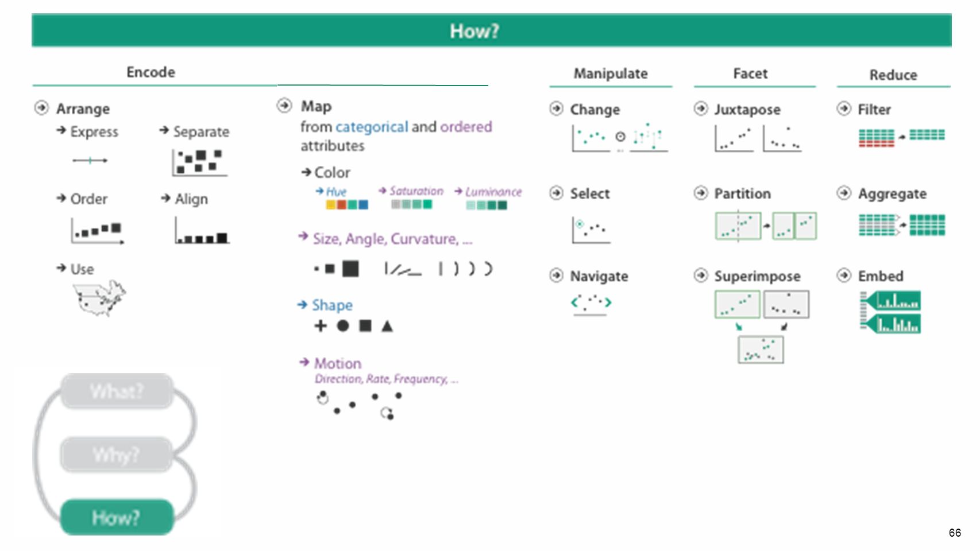This screenshot has width=980, height=551.
Task: Click the circled arrow beside Map
Action: click(284, 106)
